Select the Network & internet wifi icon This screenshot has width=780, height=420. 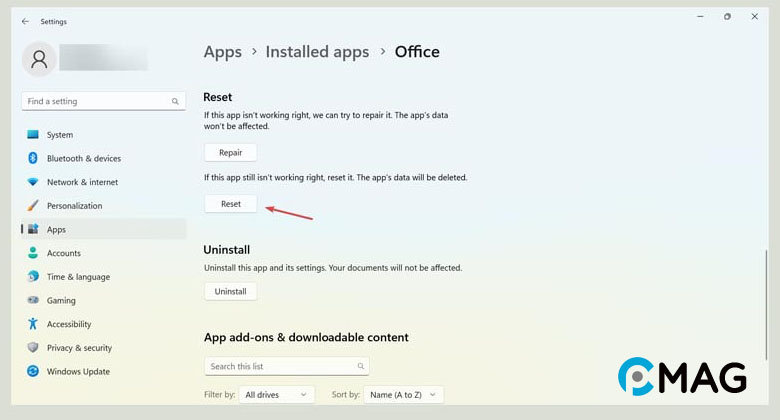coord(33,182)
